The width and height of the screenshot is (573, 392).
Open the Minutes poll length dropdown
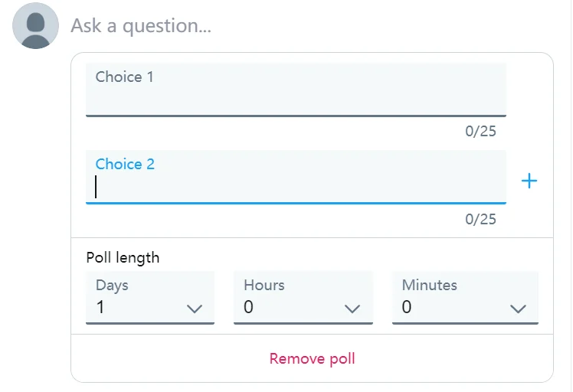(x=465, y=297)
